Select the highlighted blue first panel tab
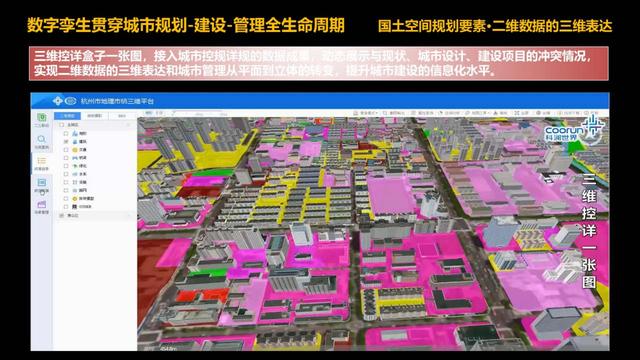640x360 pixels. [67, 116]
